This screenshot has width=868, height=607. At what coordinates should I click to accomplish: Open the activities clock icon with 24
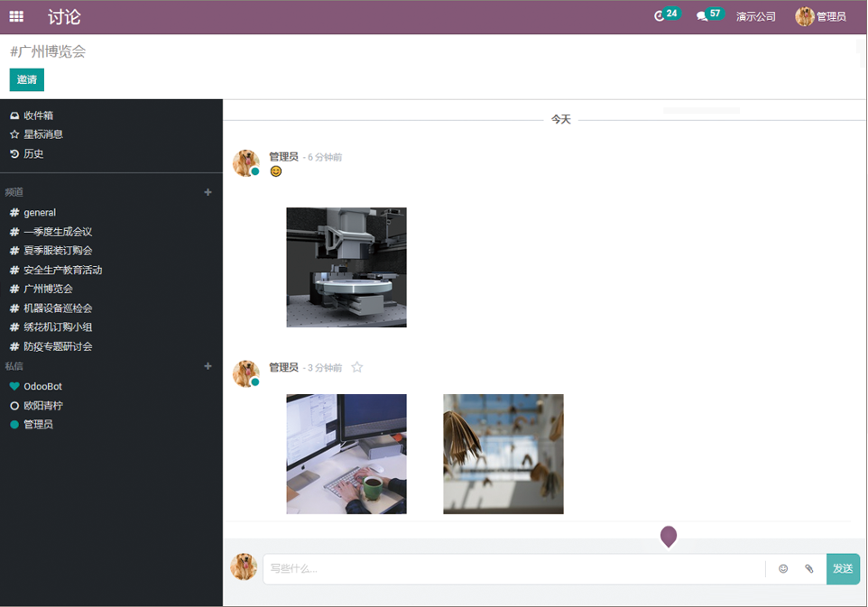tap(660, 16)
